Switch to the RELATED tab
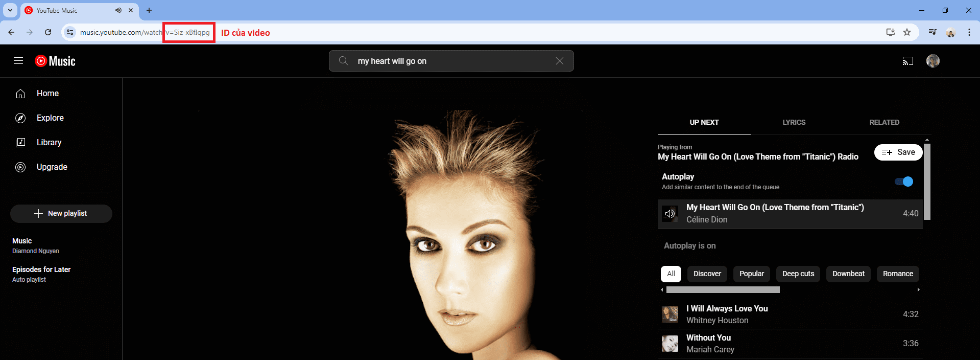Image resolution: width=980 pixels, height=360 pixels. click(x=884, y=122)
